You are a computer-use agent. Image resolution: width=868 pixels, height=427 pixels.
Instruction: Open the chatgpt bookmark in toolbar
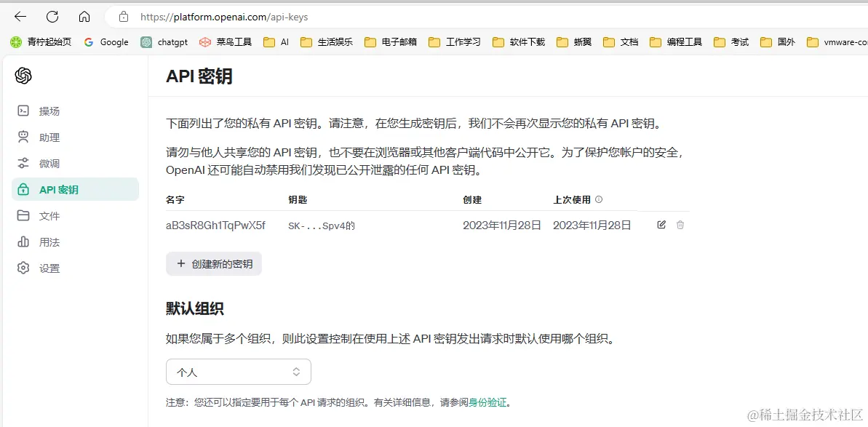pyautogui.click(x=170, y=42)
